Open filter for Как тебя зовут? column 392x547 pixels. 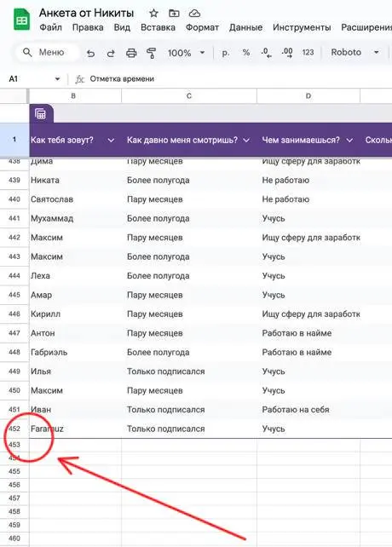tap(111, 141)
